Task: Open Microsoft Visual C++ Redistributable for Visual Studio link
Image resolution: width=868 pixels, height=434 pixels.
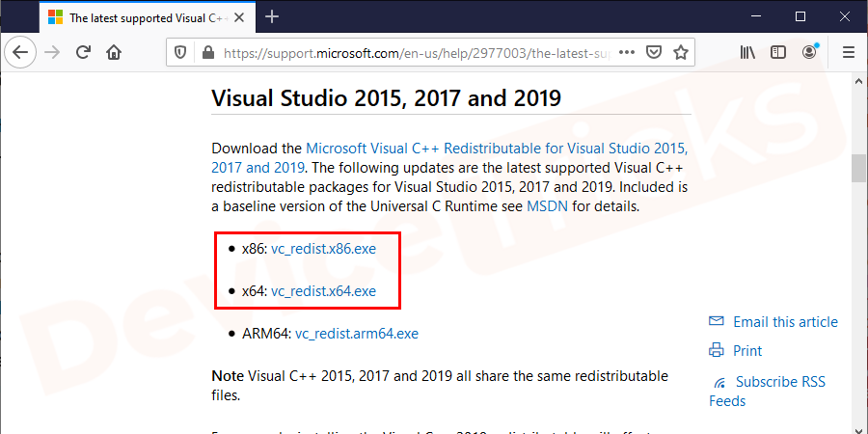Action: click(449, 158)
